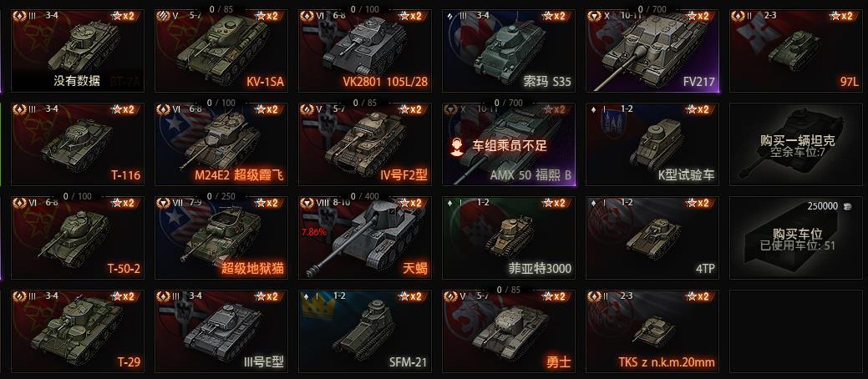
Task: Select the KV-1SA tank card
Action: tap(221, 50)
